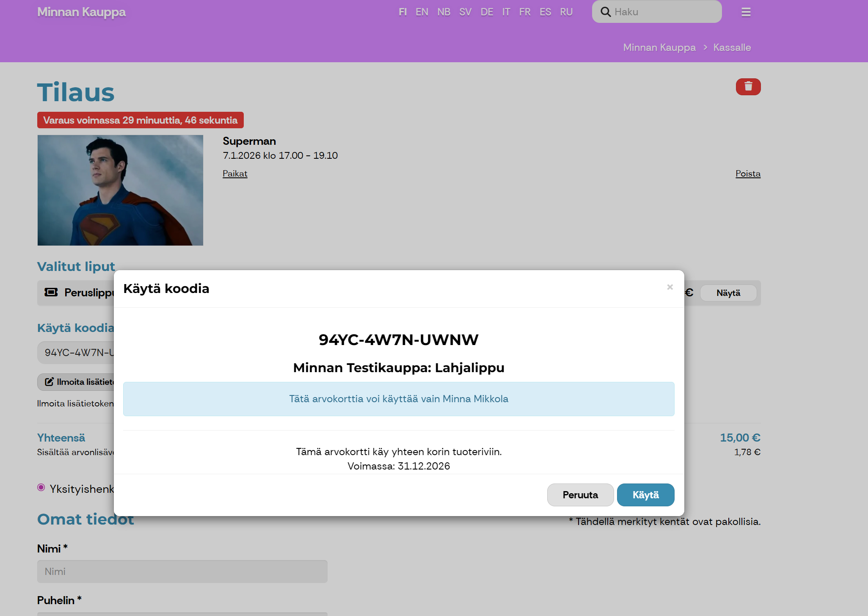
Task: Switch language to FI
Action: (x=402, y=12)
